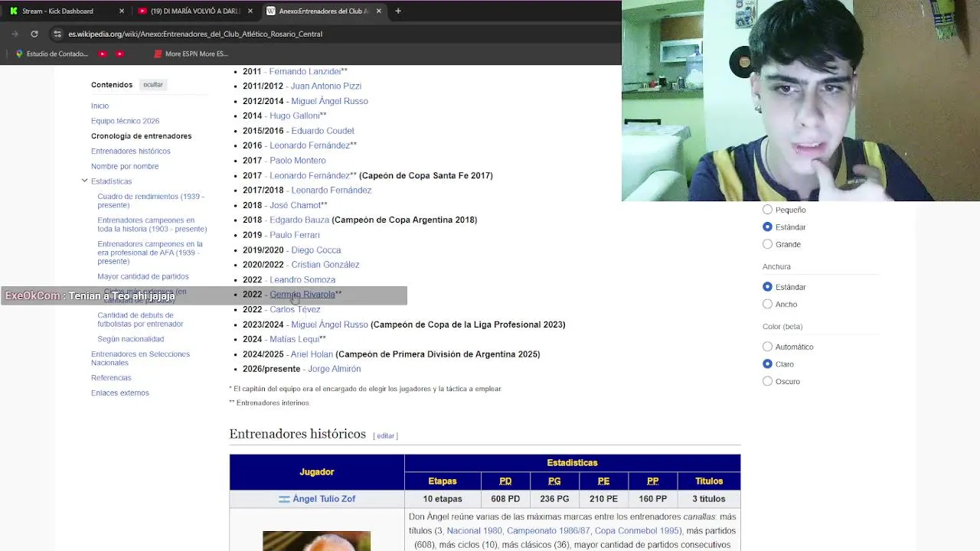Open Carlos Tévez link

click(x=295, y=309)
